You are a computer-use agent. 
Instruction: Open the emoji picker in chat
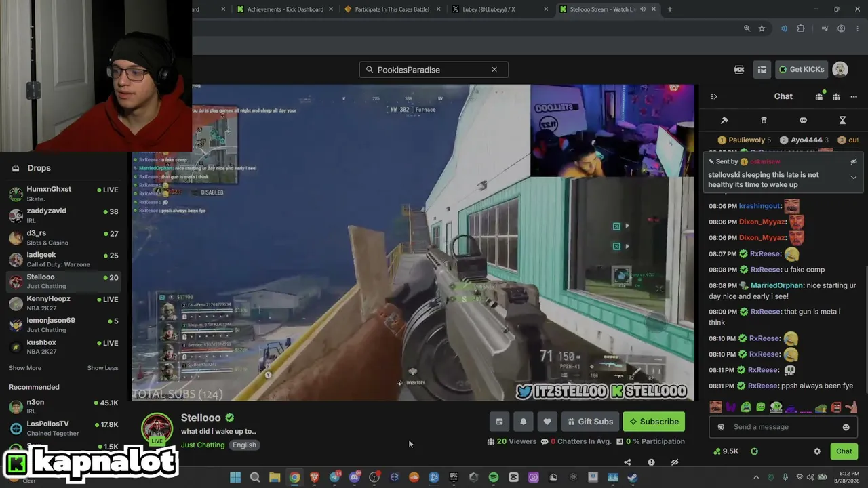tap(846, 427)
